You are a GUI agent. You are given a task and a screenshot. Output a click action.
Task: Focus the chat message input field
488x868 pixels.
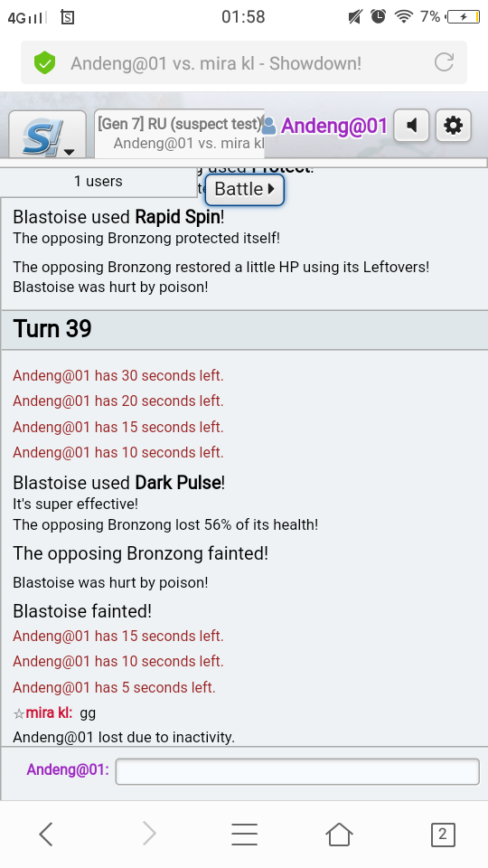(297, 771)
